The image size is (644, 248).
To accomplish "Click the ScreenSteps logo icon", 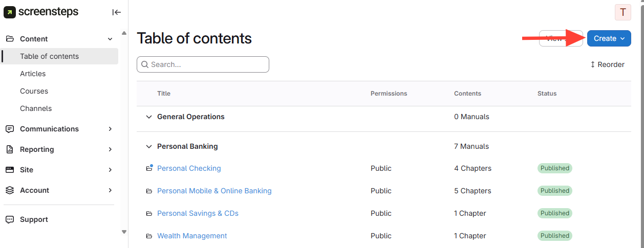I will click(x=10, y=12).
